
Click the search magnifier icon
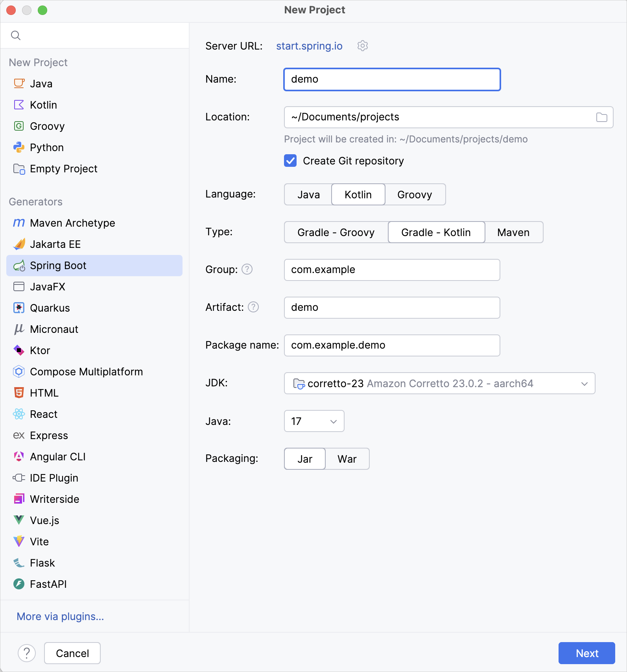(16, 35)
